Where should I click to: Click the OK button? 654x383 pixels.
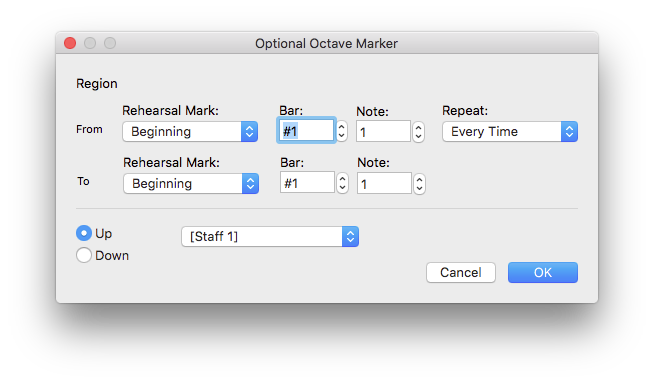(x=543, y=272)
